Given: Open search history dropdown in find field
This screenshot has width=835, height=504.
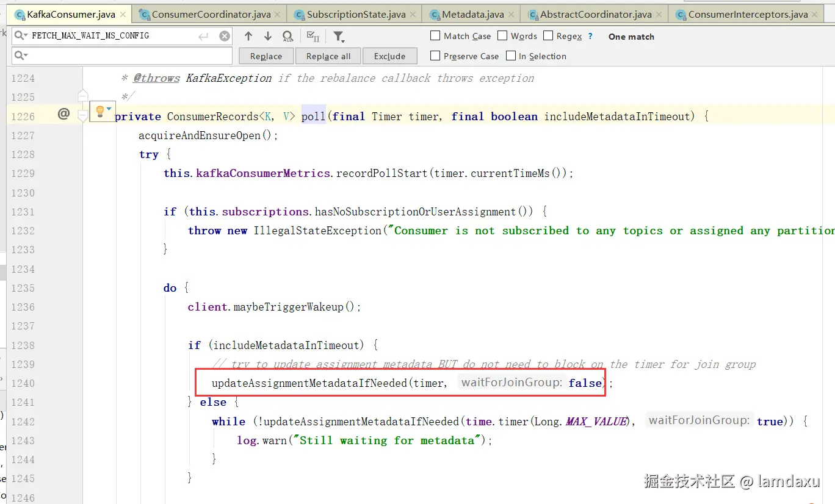Looking at the screenshot, I should click(x=21, y=36).
